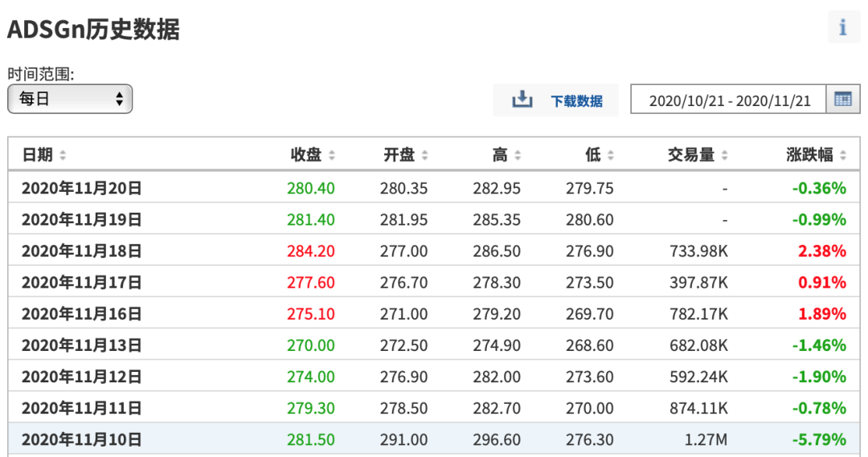Viewport: 868px width, 457px height.
Task: Click the ADSGn历史数据 heading
Action: [x=93, y=30]
